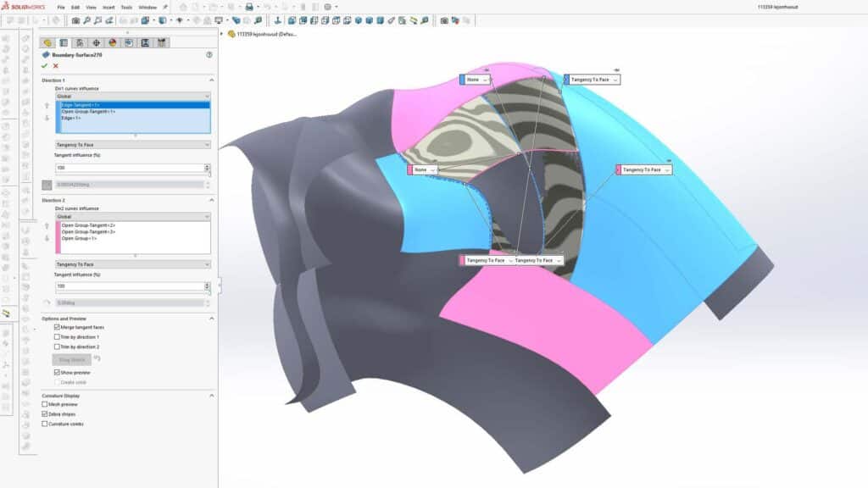Image resolution: width=868 pixels, height=488 pixels.
Task: Turn off Zebra stripes display
Action: [45, 413]
